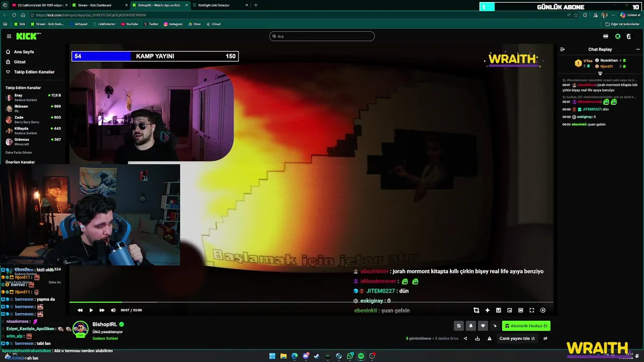Seek on the clip progress bar
Screen dimensions: 644x362
311,302
